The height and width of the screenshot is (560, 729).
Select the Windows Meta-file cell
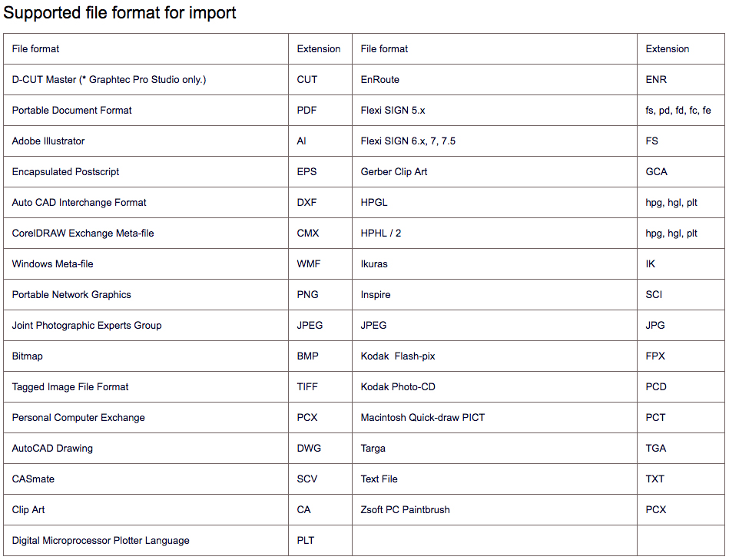pyautogui.click(x=53, y=264)
